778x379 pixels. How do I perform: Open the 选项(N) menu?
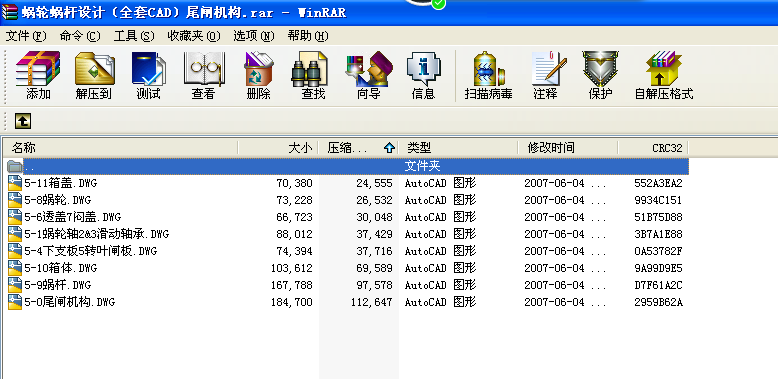254,36
